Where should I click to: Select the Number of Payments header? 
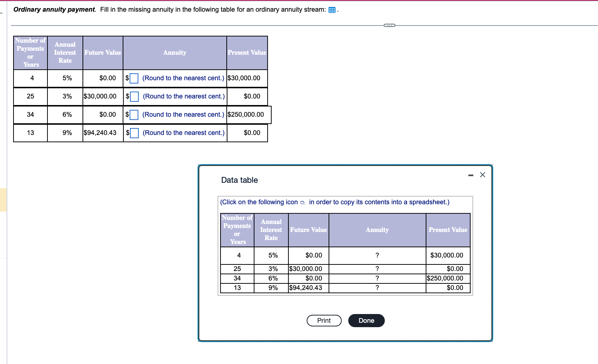[30, 53]
